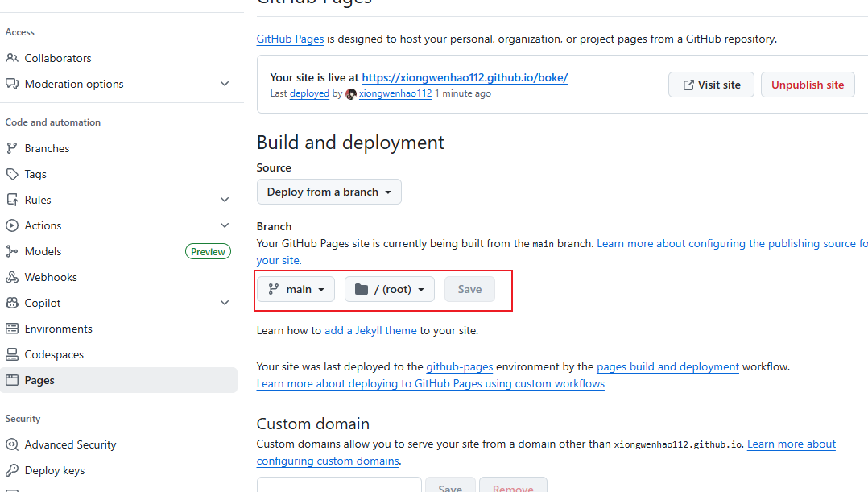
Task: Click the Unpublish site button
Action: coord(808,85)
